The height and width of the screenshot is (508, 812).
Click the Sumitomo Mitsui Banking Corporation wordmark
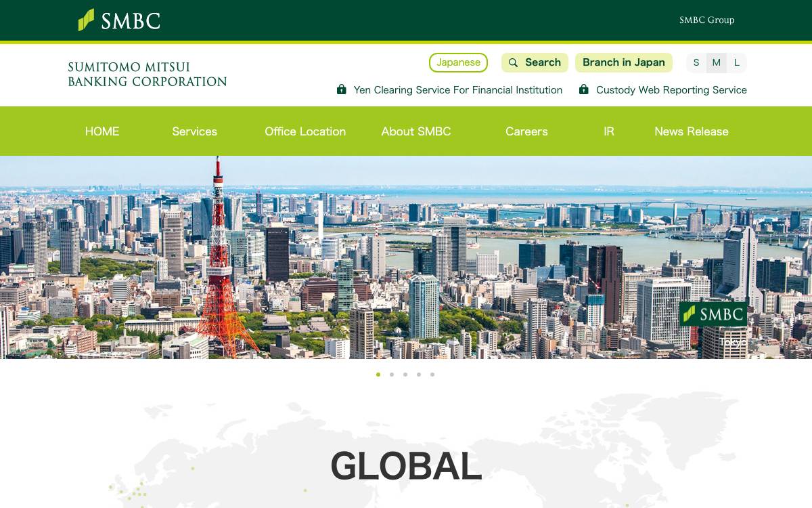click(x=148, y=75)
